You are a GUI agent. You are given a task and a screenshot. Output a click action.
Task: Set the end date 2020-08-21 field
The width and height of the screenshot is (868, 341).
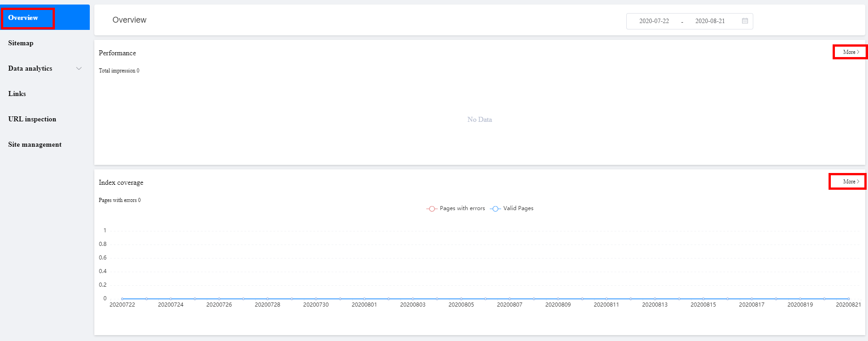(710, 21)
